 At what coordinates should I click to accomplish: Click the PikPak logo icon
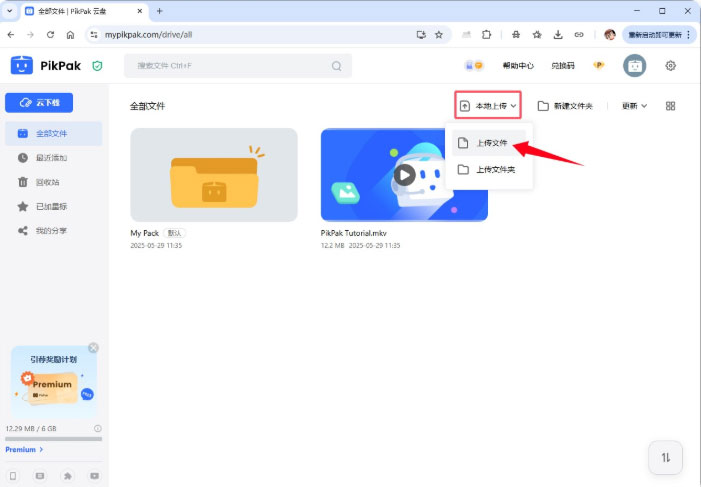point(21,65)
